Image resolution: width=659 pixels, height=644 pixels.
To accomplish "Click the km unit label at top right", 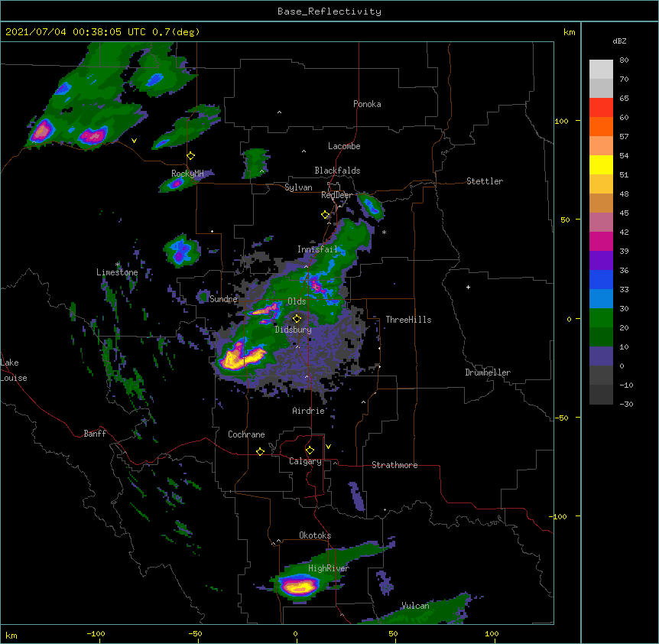I will coord(569,32).
